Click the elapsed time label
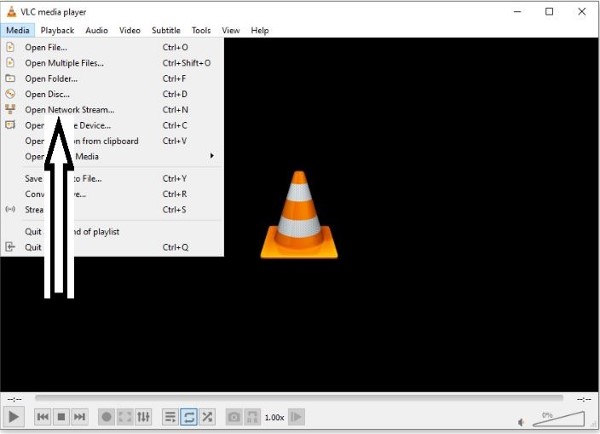This screenshot has height=434, width=600. pyautogui.click(x=15, y=399)
